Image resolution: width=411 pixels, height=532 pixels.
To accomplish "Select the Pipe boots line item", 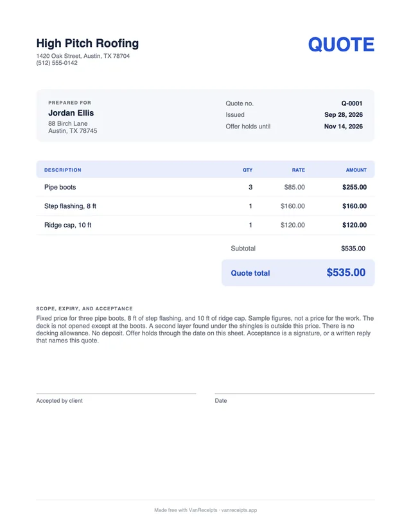I will pos(205,187).
